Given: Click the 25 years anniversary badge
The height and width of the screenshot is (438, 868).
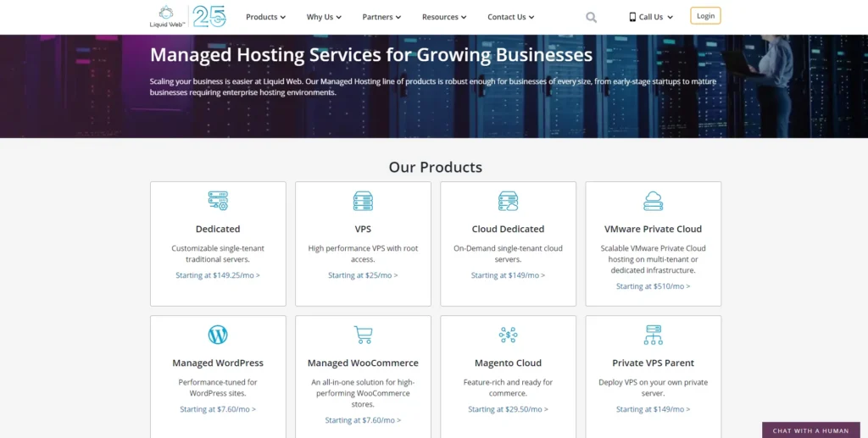Looking at the screenshot, I should tap(209, 17).
